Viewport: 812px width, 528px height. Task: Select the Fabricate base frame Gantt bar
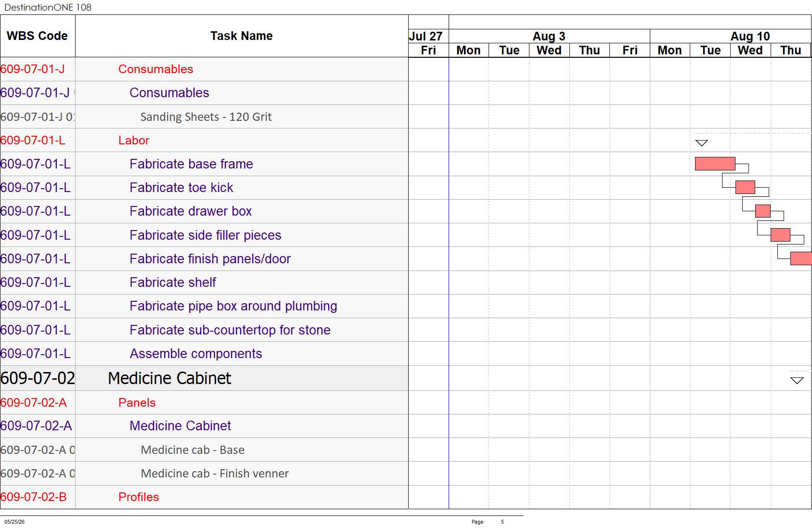click(x=715, y=164)
